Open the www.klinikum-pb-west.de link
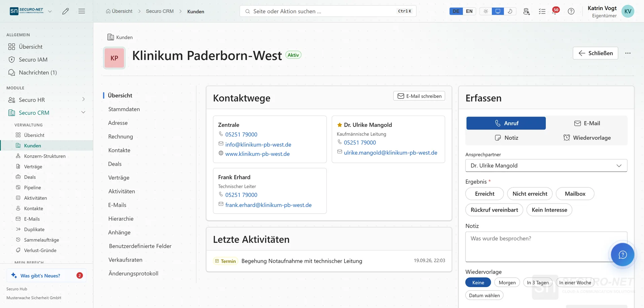Image resolution: width=644 pixels, height=308 pixels. 257,154
